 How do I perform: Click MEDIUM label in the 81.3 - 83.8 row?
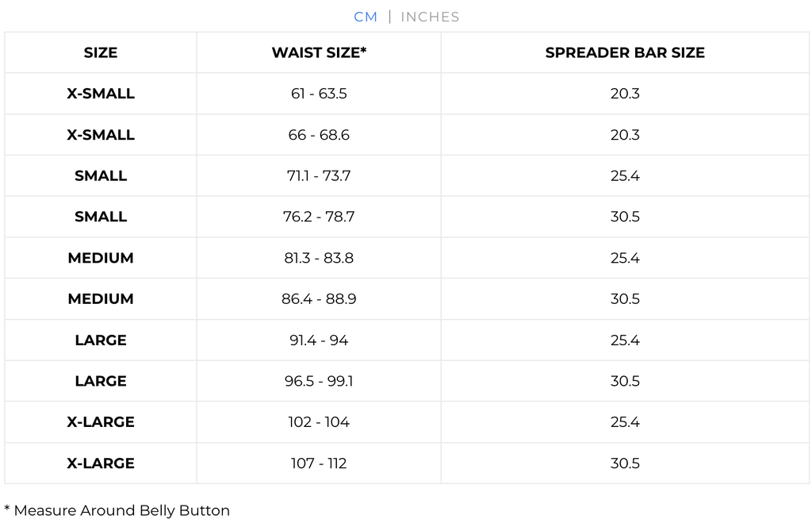coord(101,258)
